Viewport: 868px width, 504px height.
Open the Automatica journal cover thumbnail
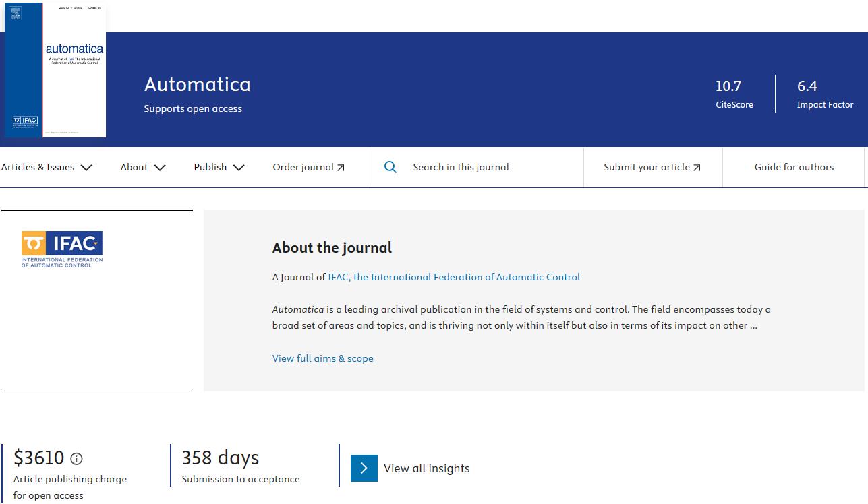[x=55, y=69]
